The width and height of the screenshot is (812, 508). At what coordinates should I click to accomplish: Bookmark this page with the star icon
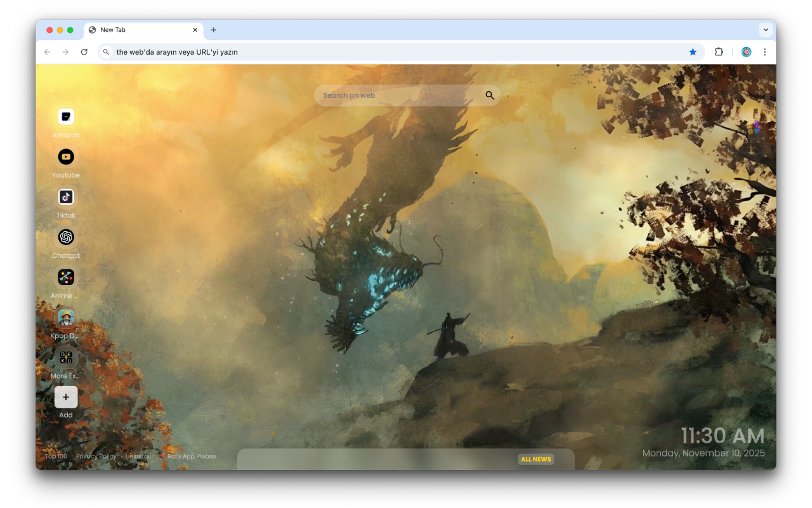pyautogui.click(x=693, y=52)
